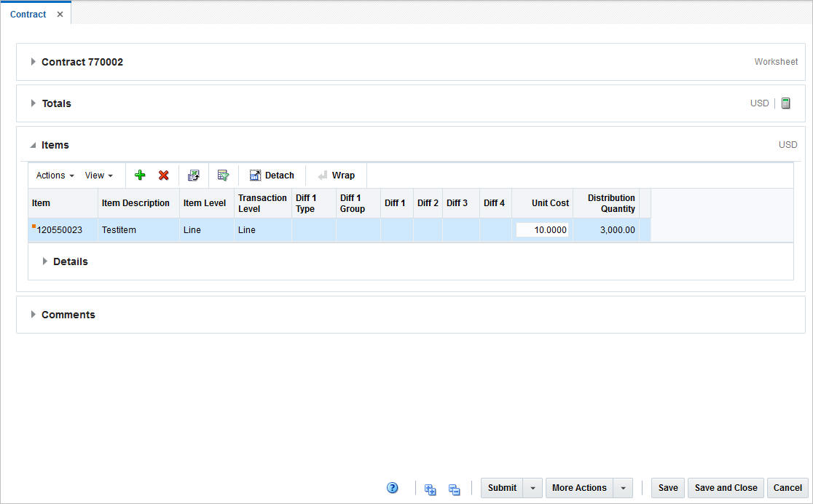Click the calculator icon in Totals
Image resolution: width=813 pixels, height=504 pixels.
786,103
